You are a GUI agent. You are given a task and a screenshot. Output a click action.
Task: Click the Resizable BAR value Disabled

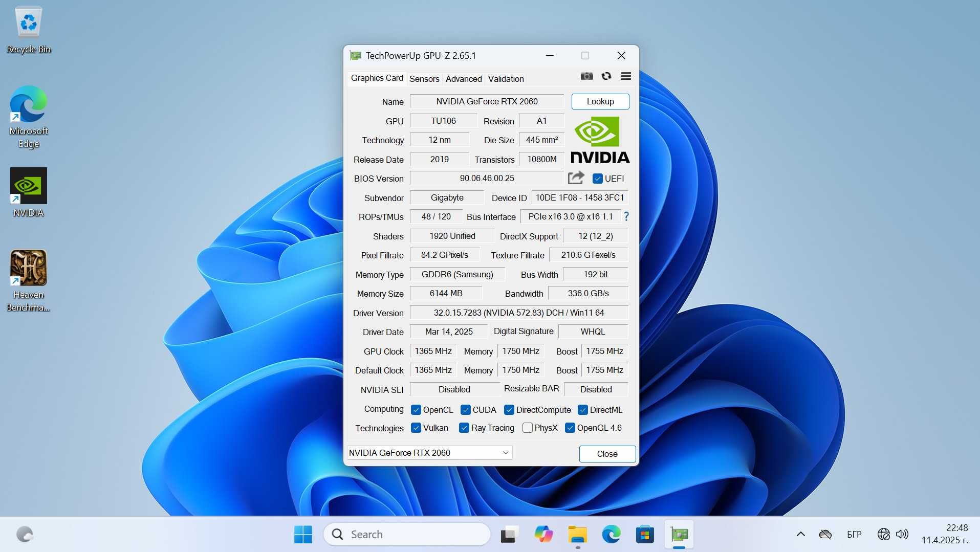click(596, 389)
